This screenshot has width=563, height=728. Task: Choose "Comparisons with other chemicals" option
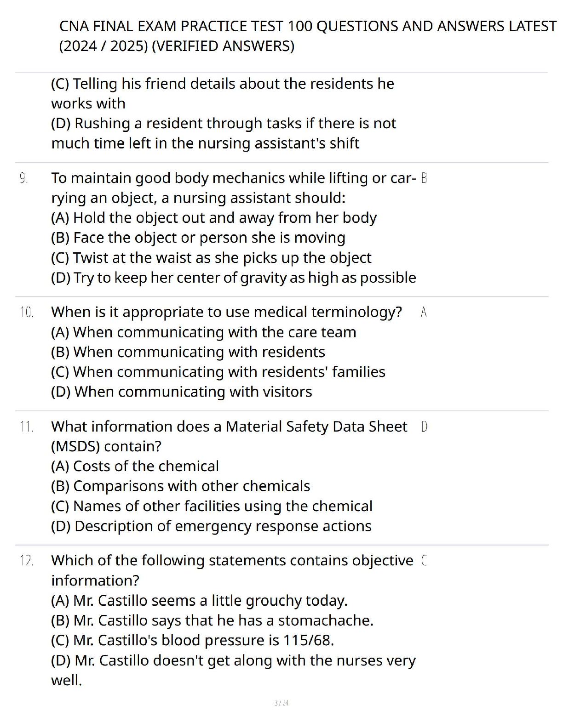tap(180, 486)
